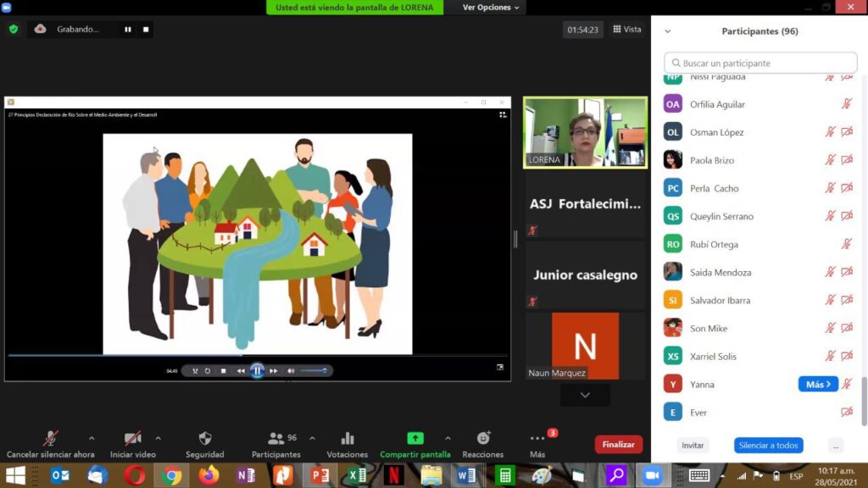Viewport: 868px width, 488px height.
Task: Pause the video in the media player
Action: (x=257, y=370)
